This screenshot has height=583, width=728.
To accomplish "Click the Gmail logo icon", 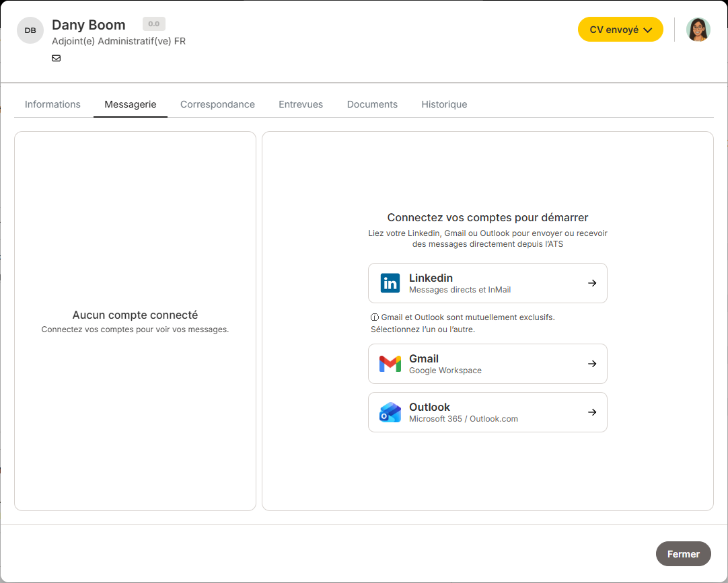I will [x=390, y=364].
